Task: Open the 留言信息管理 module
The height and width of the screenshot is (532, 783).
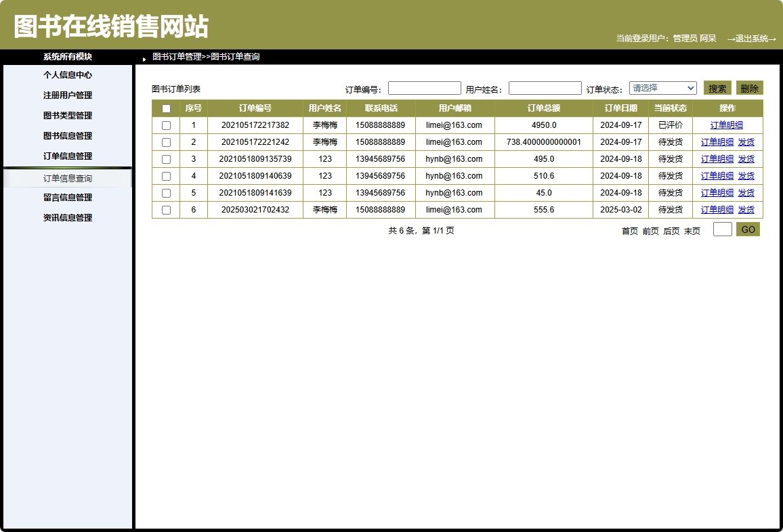Action: tap(68, 197)
